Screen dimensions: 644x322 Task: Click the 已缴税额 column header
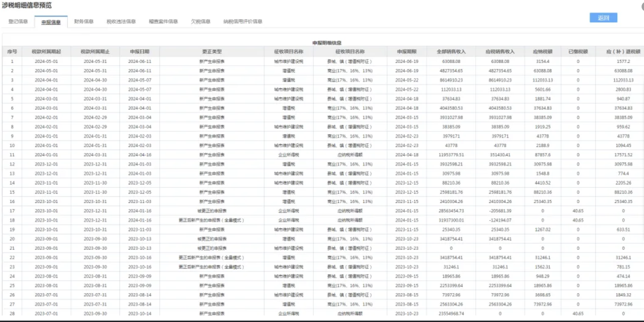tap(578, 52)
